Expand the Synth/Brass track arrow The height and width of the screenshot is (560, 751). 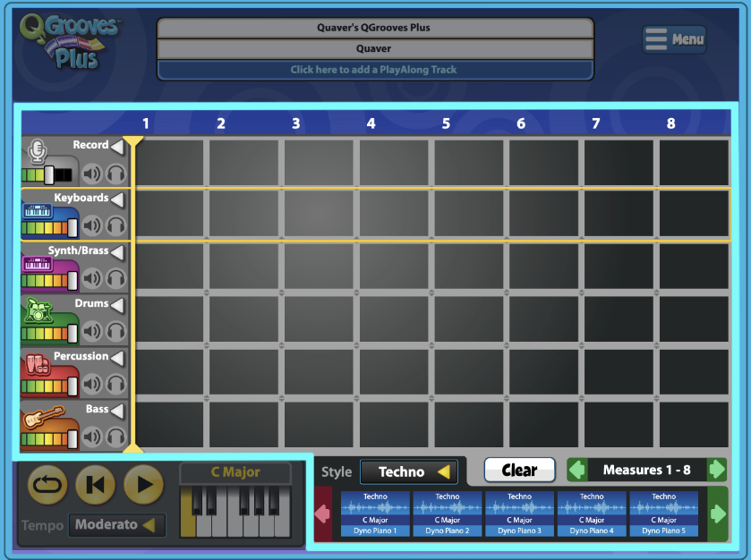coord(117,251)
